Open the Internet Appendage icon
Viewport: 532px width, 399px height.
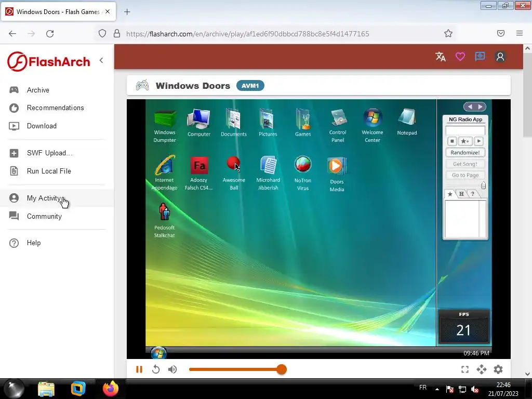[165, 173]
